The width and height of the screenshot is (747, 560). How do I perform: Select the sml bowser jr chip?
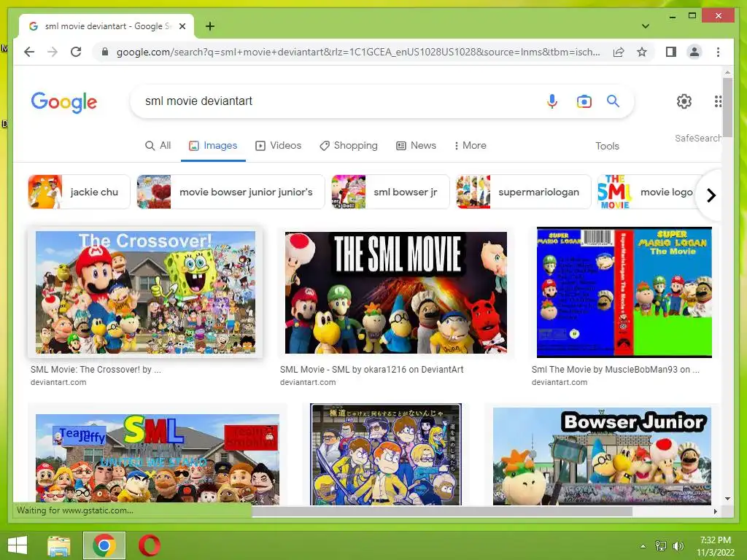click(391, 192)
